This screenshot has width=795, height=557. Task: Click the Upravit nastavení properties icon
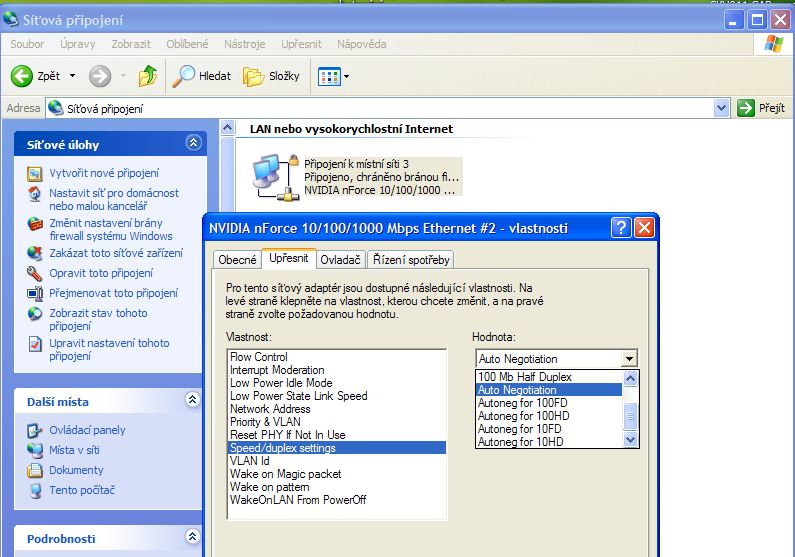click(x=34, y=344)
